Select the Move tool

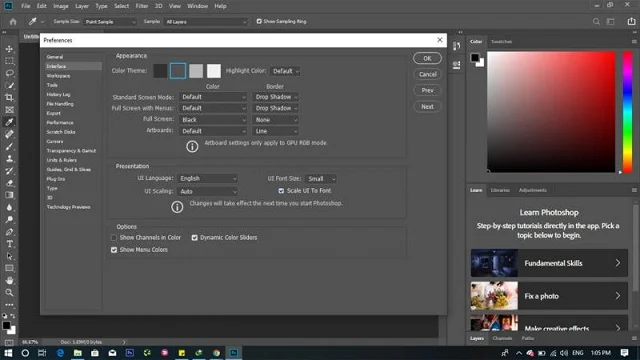pyautogui.click(x=9, y=49)
